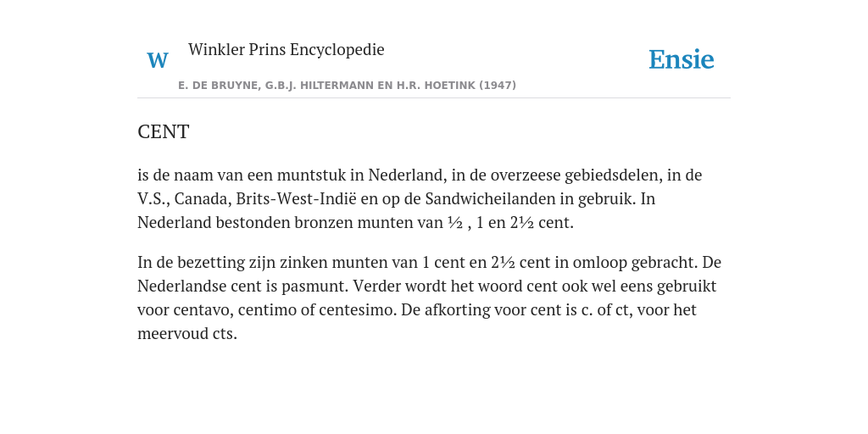Image resolution: width=868 pixels, height=434 pixels.
Task: Click the abbreviation cts. at the article end
Action: click(x=225, y=334)
